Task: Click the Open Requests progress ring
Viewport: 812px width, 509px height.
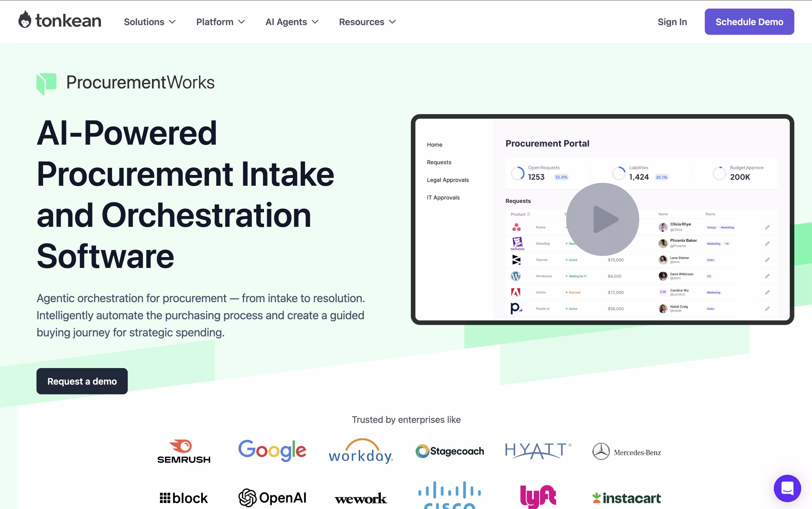Action: (x=518, y=173)
